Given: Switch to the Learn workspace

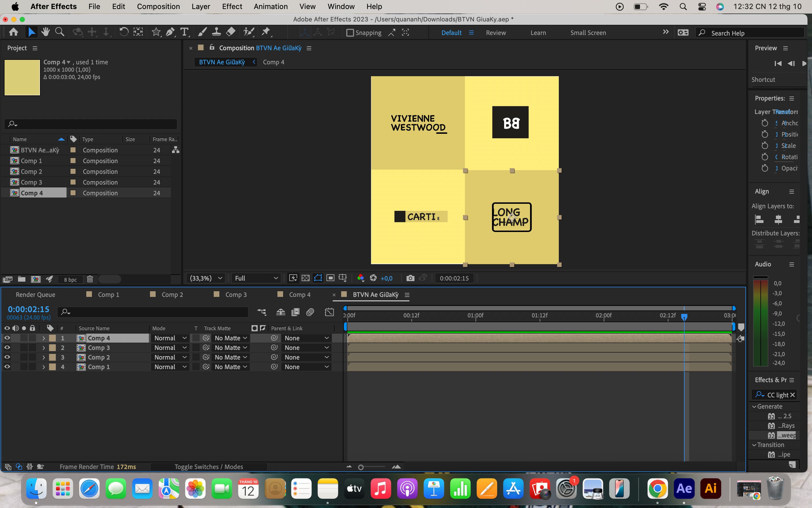Looking at the screenshot, I should tap(538, 33).
